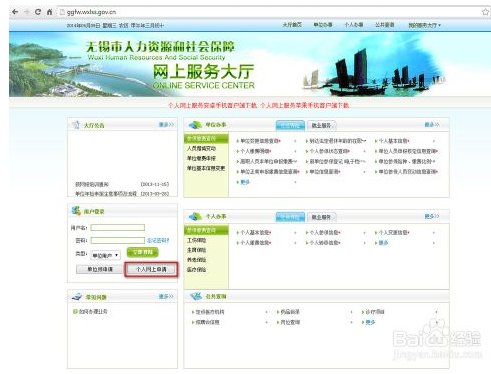Select 养老保险 in the 个人办事 sidebar
This screenshot has width=491, height=374.
[196, 260]
